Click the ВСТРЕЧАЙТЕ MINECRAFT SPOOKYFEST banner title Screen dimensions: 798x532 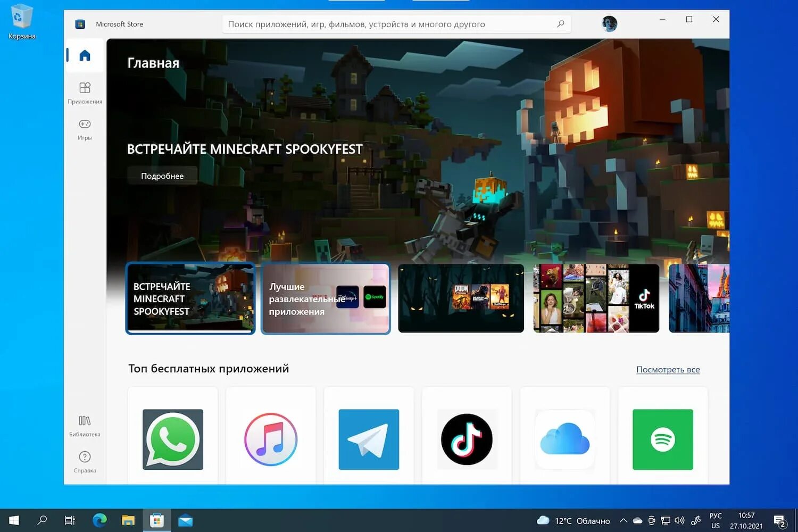click(245, 149)
